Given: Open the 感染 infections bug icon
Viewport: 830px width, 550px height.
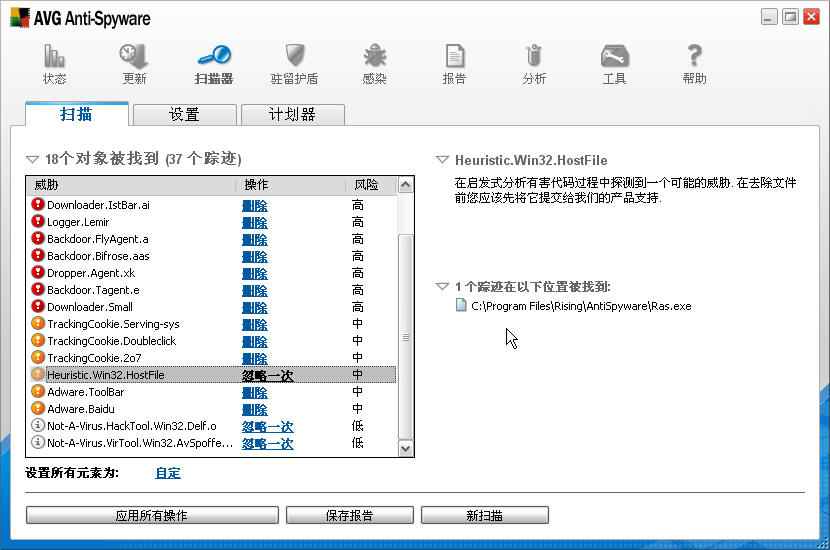Looking at the screenshot, I should (x=374, y=56).
